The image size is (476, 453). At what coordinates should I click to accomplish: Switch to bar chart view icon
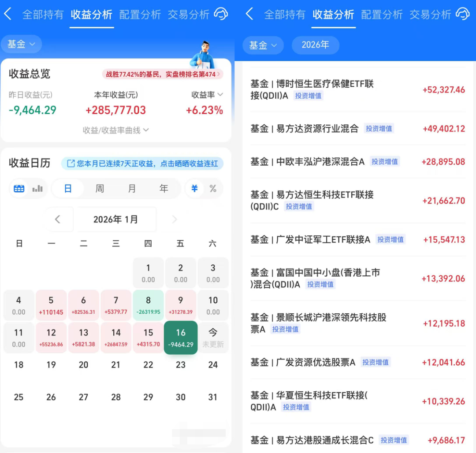37,189
